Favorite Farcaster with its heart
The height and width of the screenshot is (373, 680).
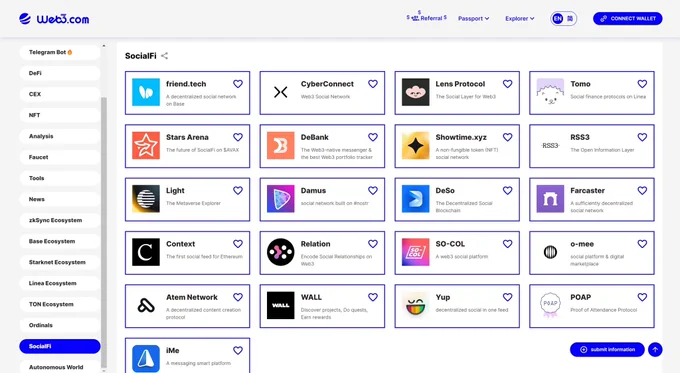pos(642,190)
